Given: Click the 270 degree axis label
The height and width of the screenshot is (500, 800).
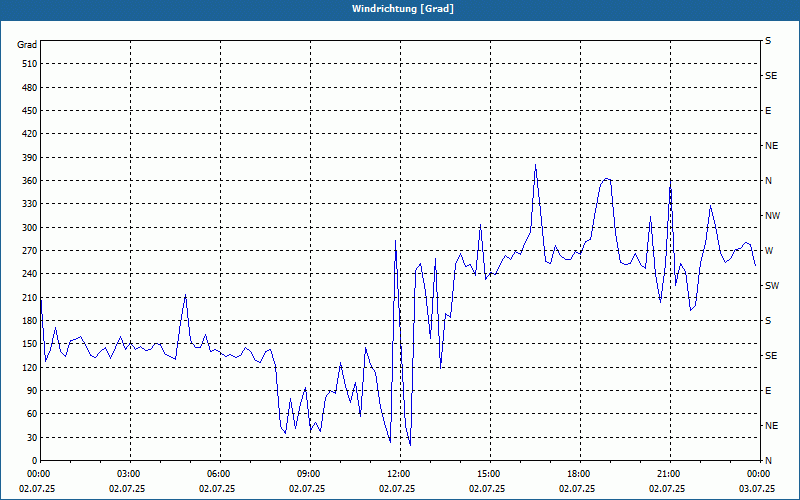Looking at the screenshot, I should coord(30,251).
